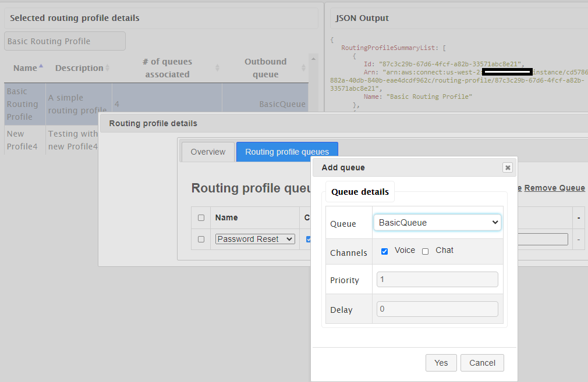Check the Password Reset row checkbox
The image size is (588, 382).
[x=201, y=239]
